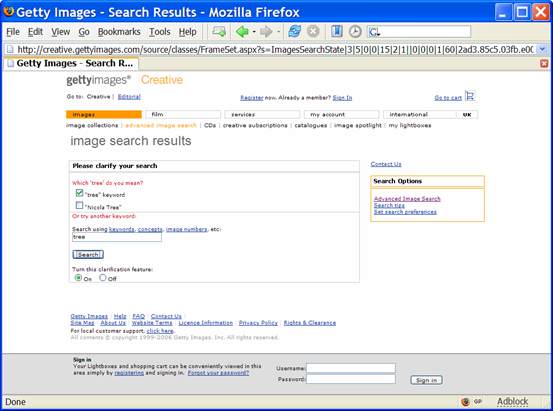Click the Adblock status bar item
Screen dimensions: 553x411
pyautogui.click(x=512, y=401)
